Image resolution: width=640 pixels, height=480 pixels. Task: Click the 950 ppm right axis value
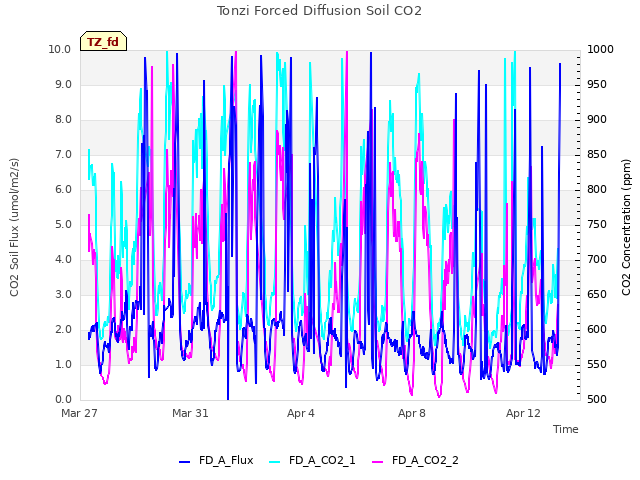(597, 84)
